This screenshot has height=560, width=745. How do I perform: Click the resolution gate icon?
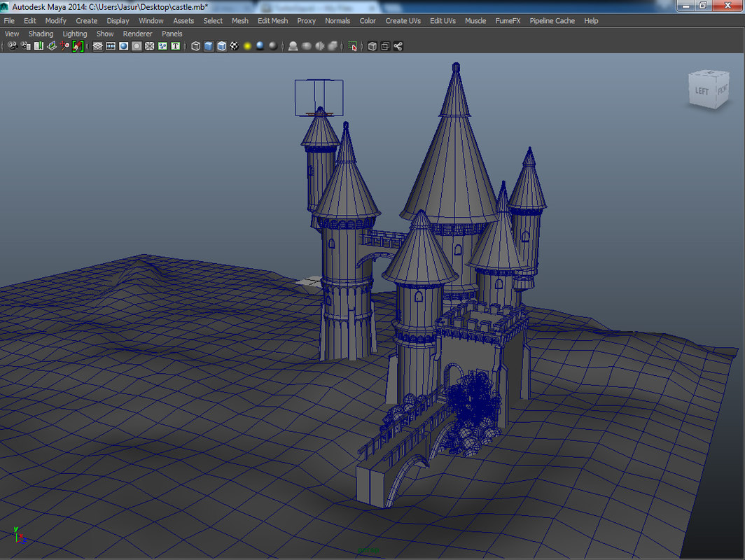[x=124, y=46]
